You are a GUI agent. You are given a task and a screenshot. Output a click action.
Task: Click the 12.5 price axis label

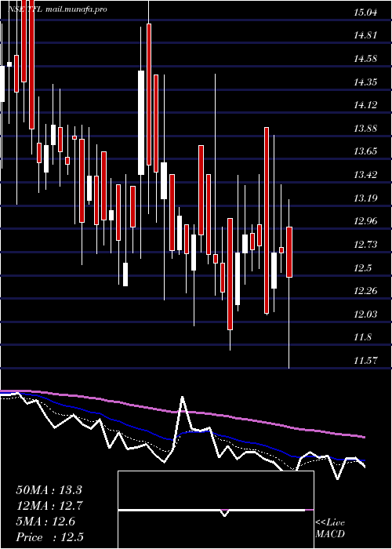362,268
